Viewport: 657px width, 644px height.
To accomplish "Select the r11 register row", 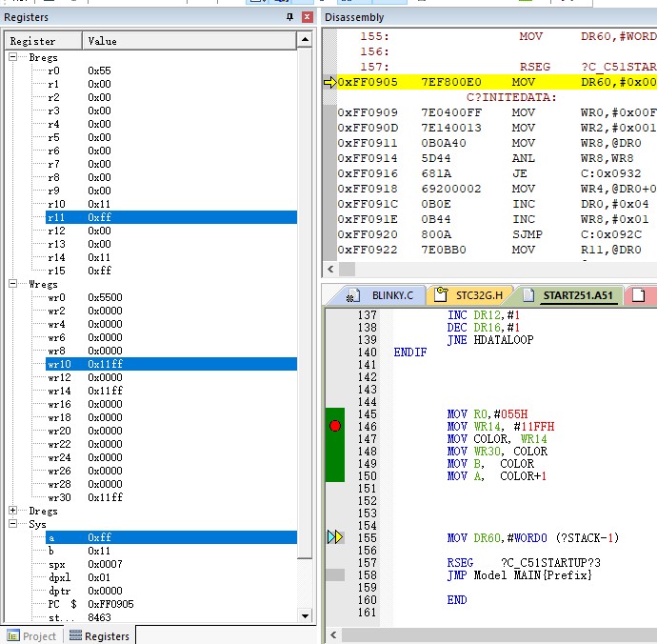I will 171,217.
